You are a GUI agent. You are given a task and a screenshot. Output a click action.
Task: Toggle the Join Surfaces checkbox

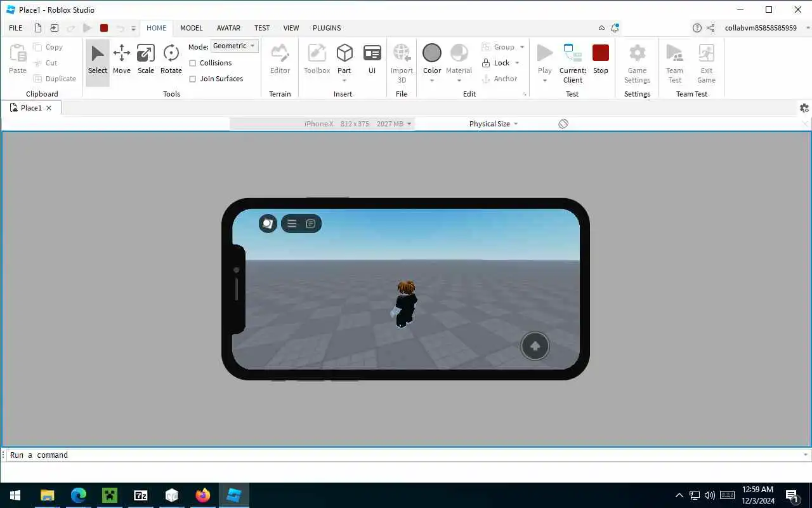pyautogui.click(x=193, y=79)
